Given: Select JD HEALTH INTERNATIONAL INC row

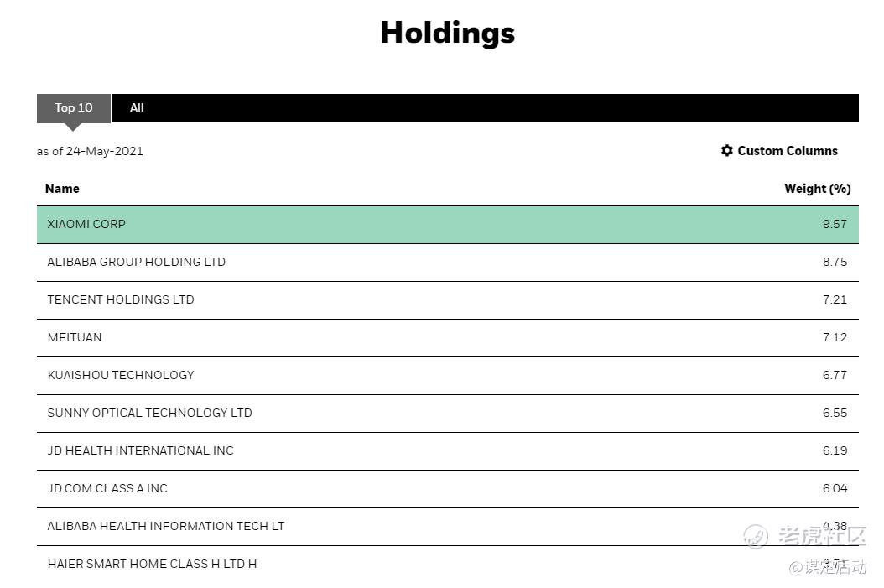Looking at the screenshot, I should click(140, 450).
